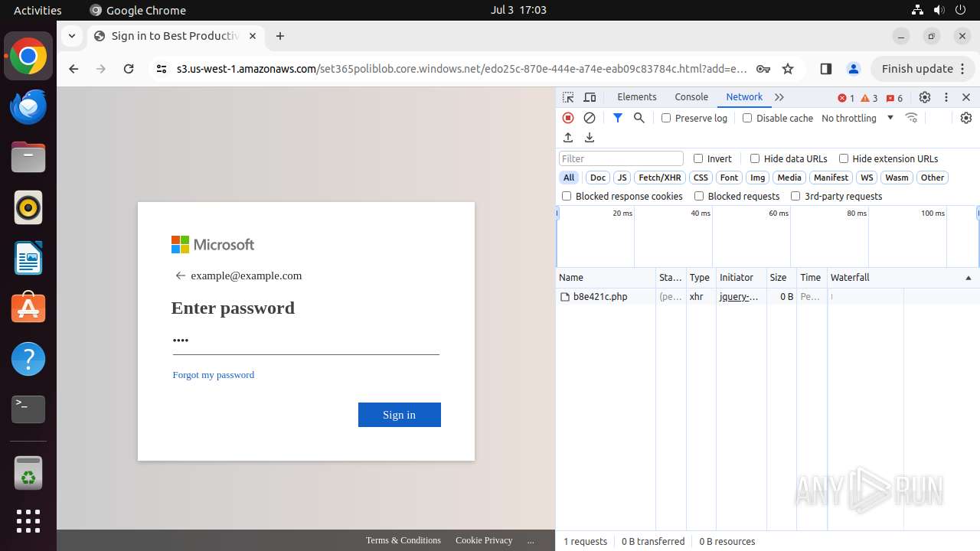Screen dimensions: 980x551
Task: Filter requests by Img
Action: (x=758, y=178)
